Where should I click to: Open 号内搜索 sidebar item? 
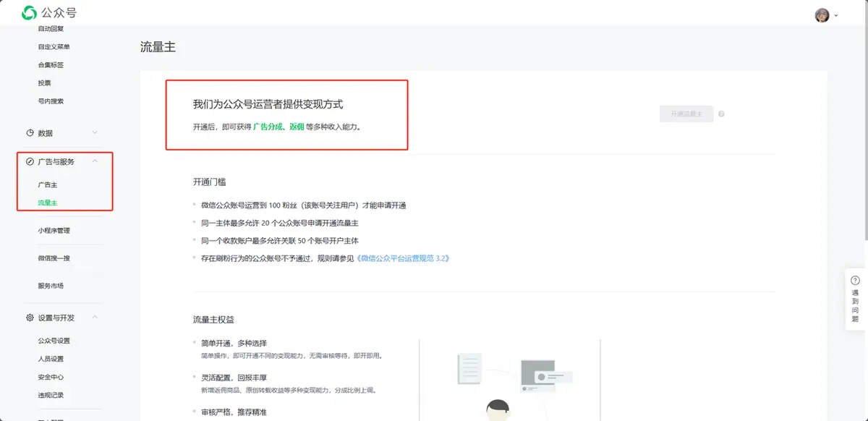coord(51,101)
